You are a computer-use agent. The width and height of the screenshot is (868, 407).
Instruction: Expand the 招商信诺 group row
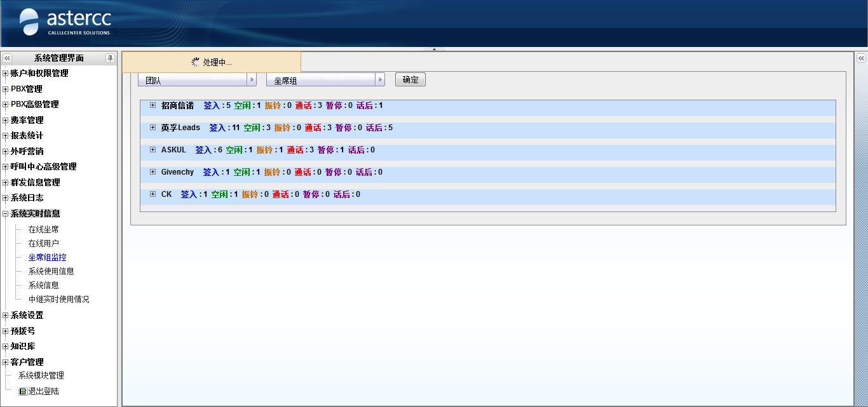coord(153,105)
